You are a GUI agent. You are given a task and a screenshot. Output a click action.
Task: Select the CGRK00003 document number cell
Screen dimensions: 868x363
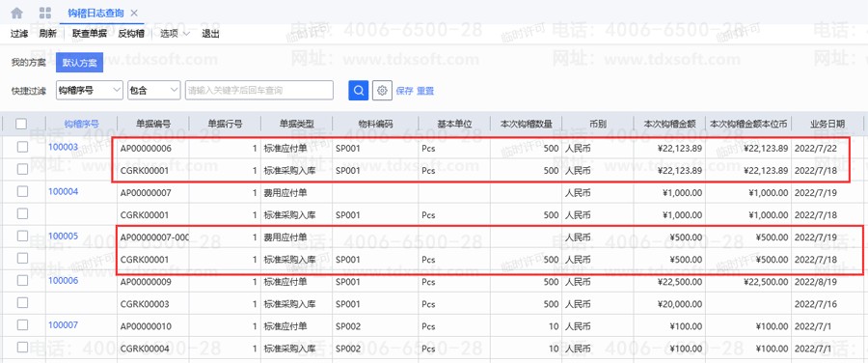click(145, 304)
